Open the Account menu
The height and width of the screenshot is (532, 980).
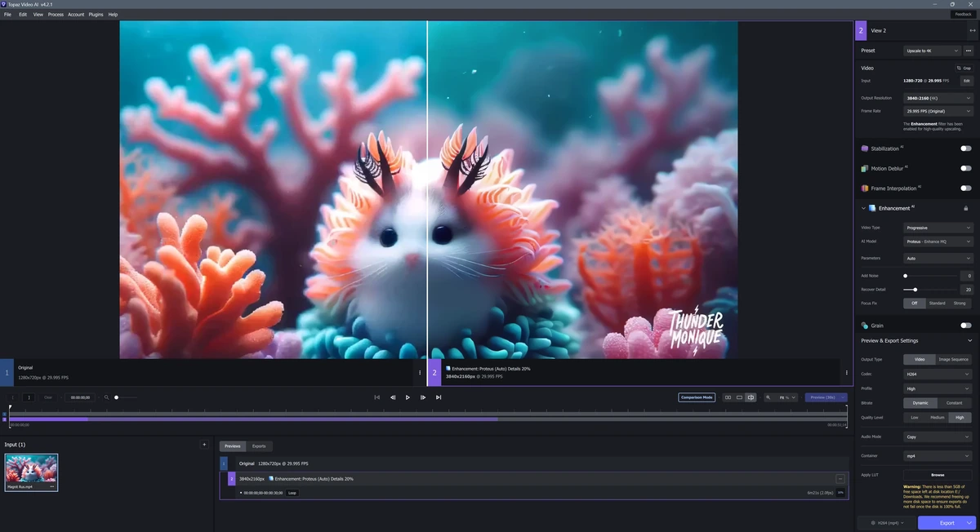click(76, 15)
